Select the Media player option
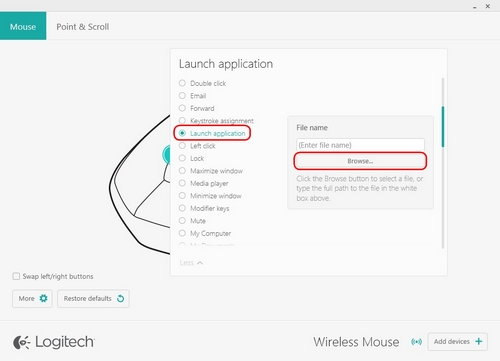 [x=182, y=183]
